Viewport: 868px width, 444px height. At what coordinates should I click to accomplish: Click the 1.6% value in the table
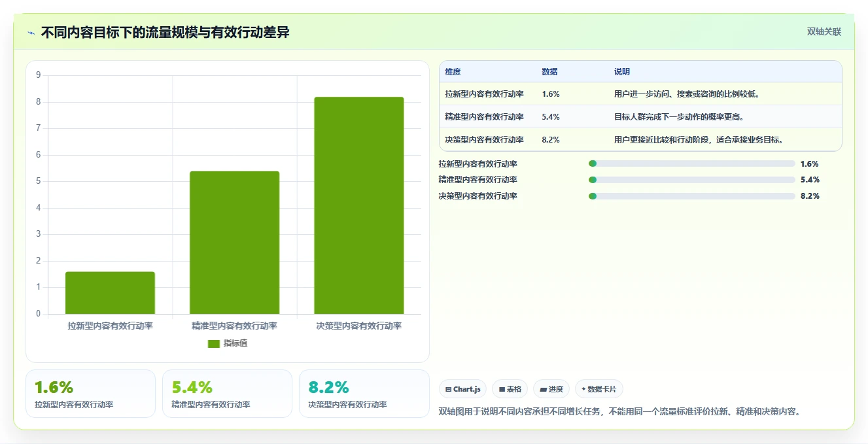[x=551, y=94]
